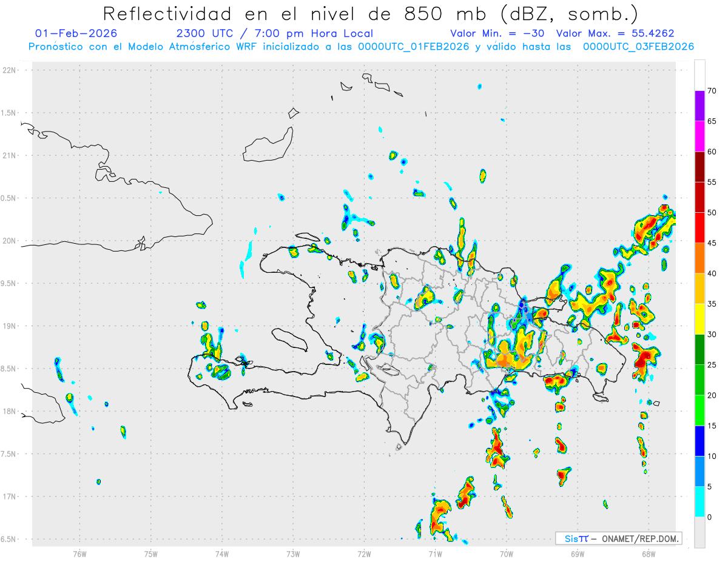Click the 'SisTT - ONAMET/REP.DOM.' credit box

click(619, 538)
